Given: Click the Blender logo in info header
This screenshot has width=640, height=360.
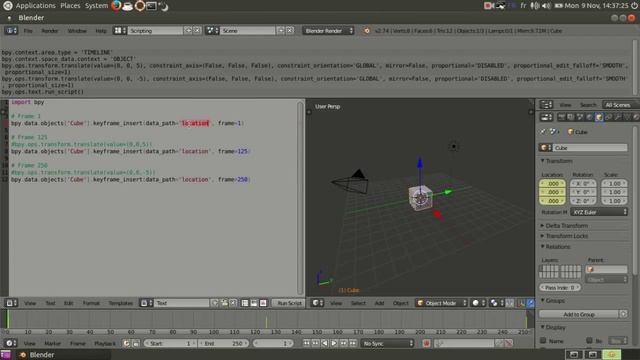Looking at the screenshot, I should tap(367, 31).
